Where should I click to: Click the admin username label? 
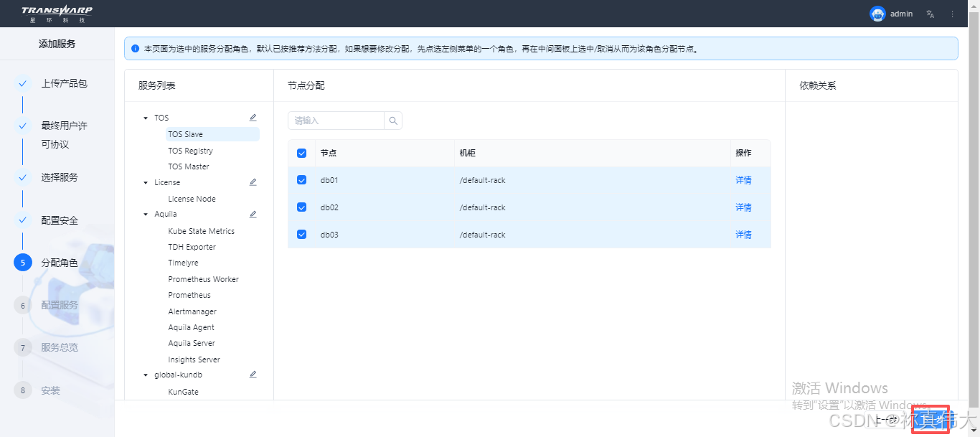pos(901,14)
